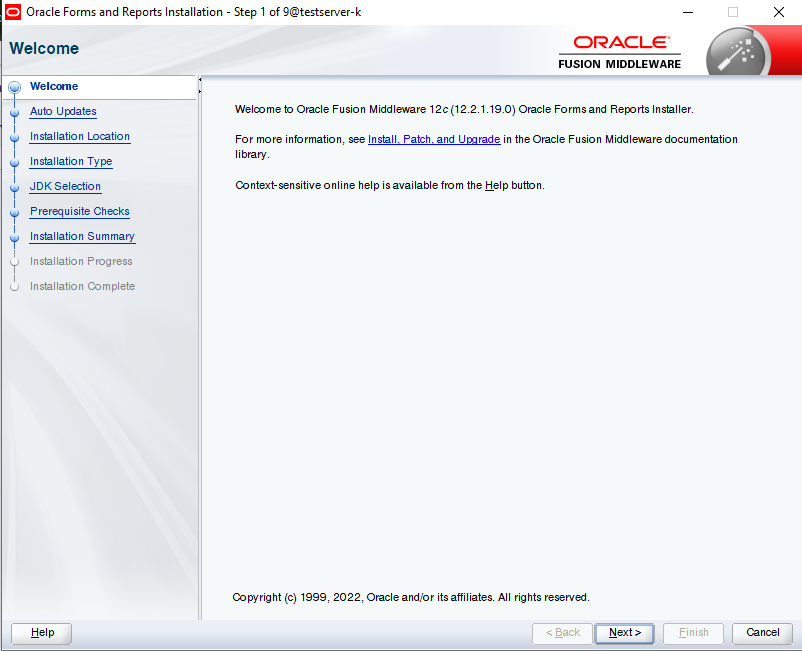Click the Installation Progress step label

81,261
